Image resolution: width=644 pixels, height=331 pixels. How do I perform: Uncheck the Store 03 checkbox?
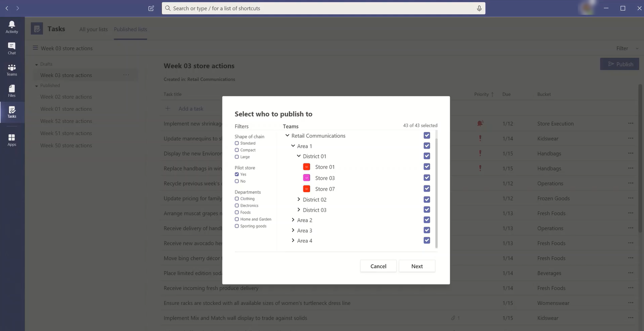[x=427, y=178]
